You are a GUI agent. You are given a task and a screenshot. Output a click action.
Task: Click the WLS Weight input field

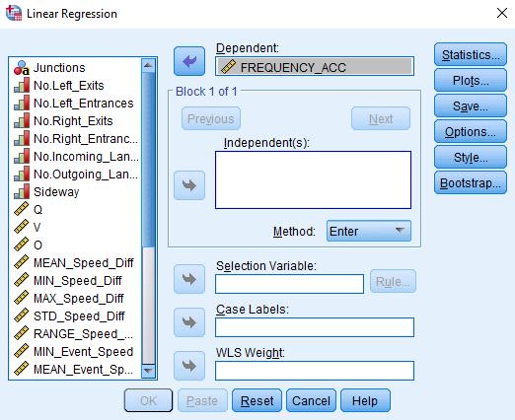point(315,371)
